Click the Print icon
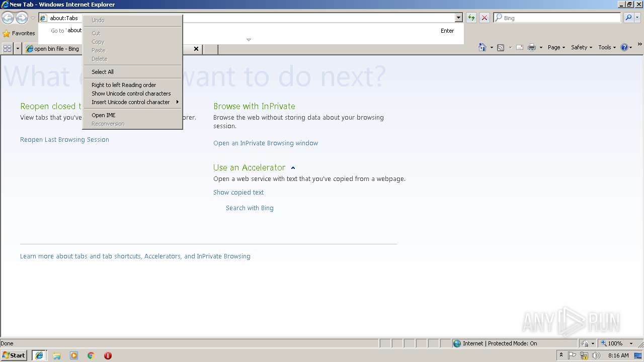The image size is (644, 362). 532,47
